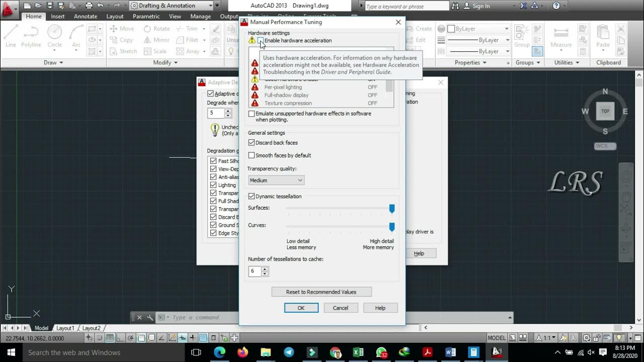The width and height of the screenshot is (644, 362).
Task: Open the object color ByLayer dropdown
Action: 478,29
